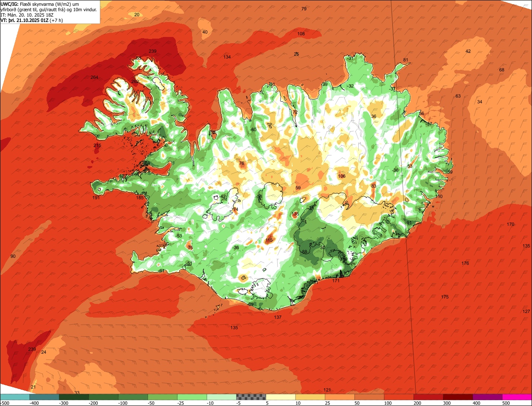Pick the crimson swatch between 200 and 300
532x406 pixels.
429,397
